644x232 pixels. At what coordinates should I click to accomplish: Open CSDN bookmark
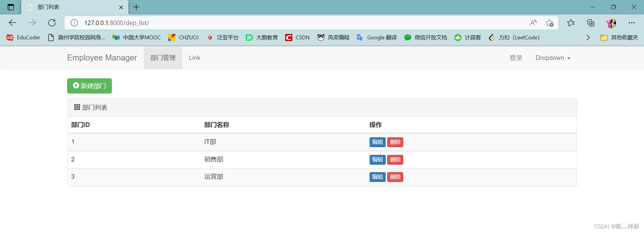point(297,38)
